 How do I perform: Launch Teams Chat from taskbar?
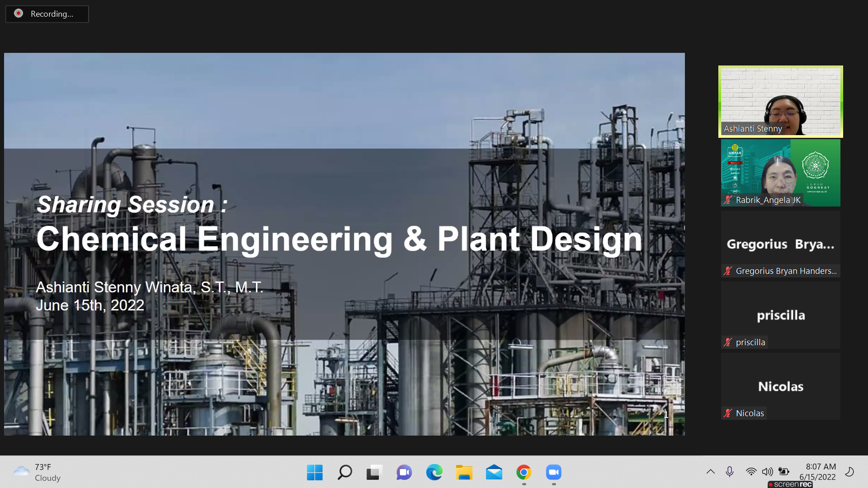[x=404, y=473]
